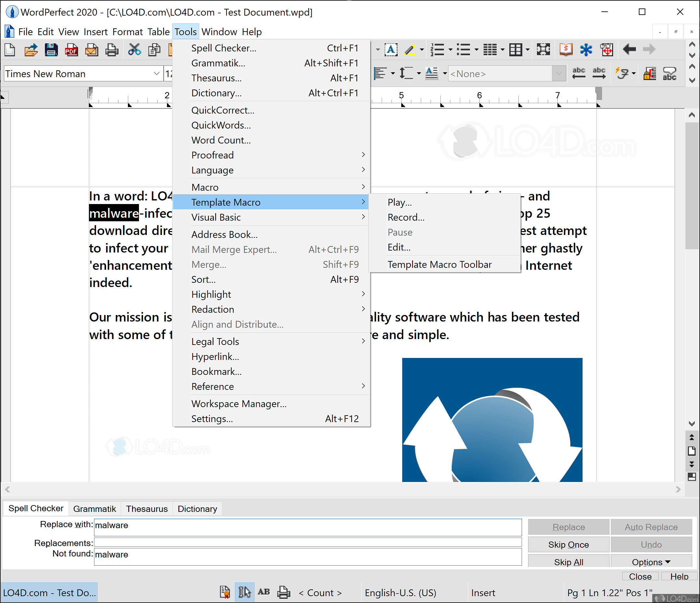Save the document using the floppy disk icon
700x603 pixels.
51,50
